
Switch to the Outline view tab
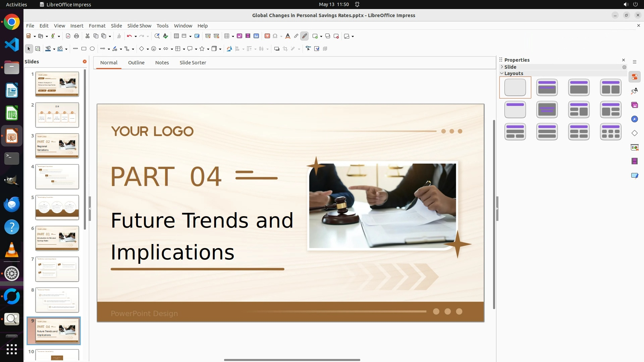coord(136,63)
